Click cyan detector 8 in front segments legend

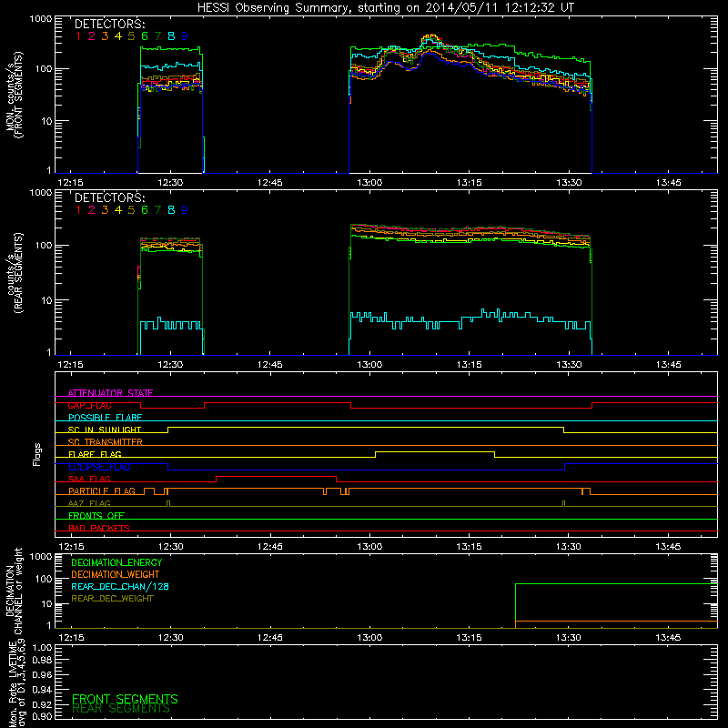171,36
